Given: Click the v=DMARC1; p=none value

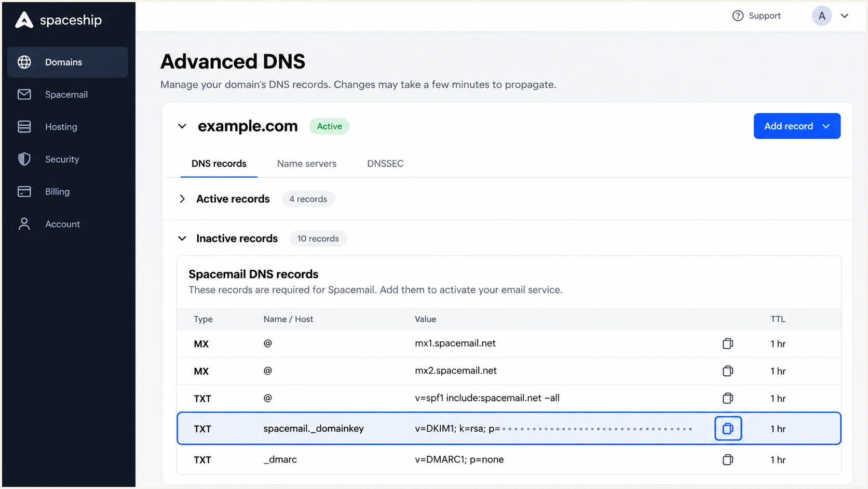Looking at the screenshot, I should (x=459, y=459).
